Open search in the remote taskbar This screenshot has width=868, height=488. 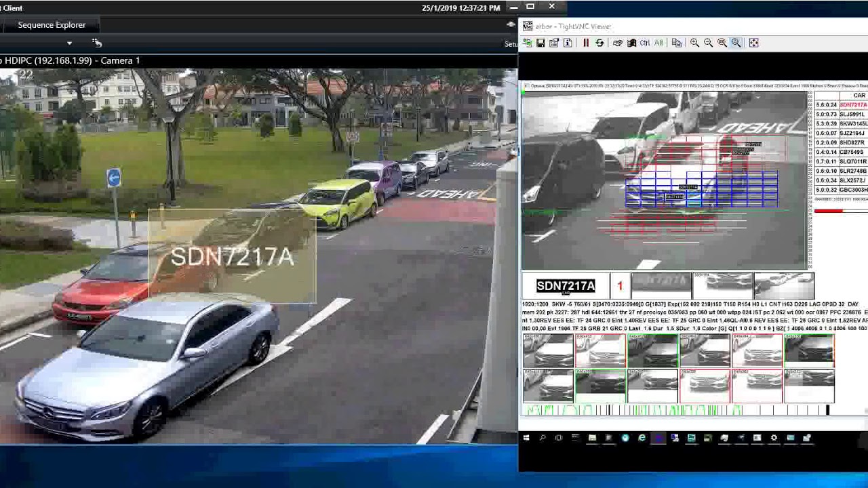[542, 438]
